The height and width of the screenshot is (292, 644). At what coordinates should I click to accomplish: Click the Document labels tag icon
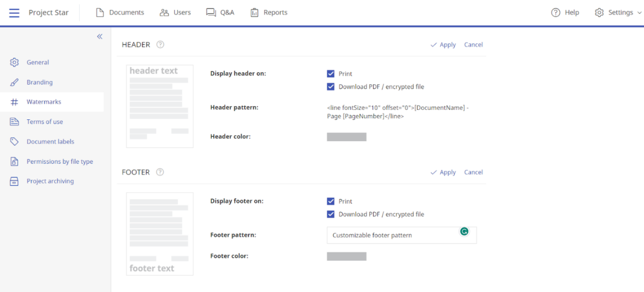pyautogui.click(x=14, y=142)
